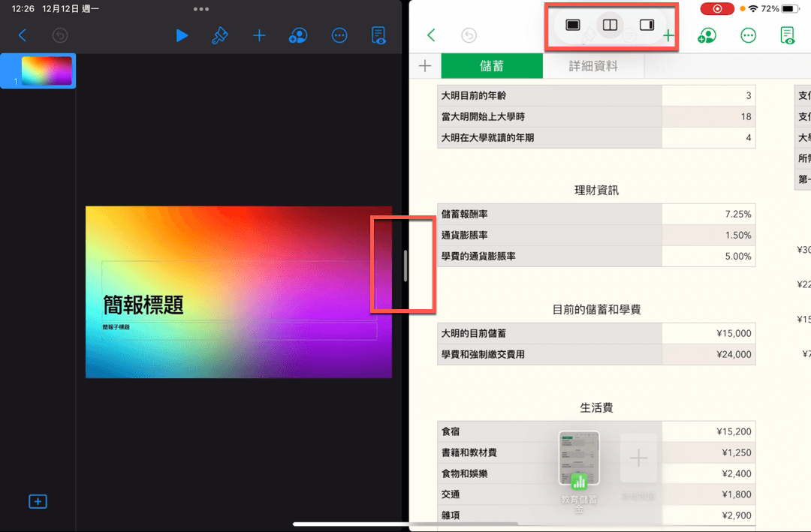This screenshot has width=811, height=532.
Task: Open Numbers collaboration icon
Action: [x=707, y=35]
